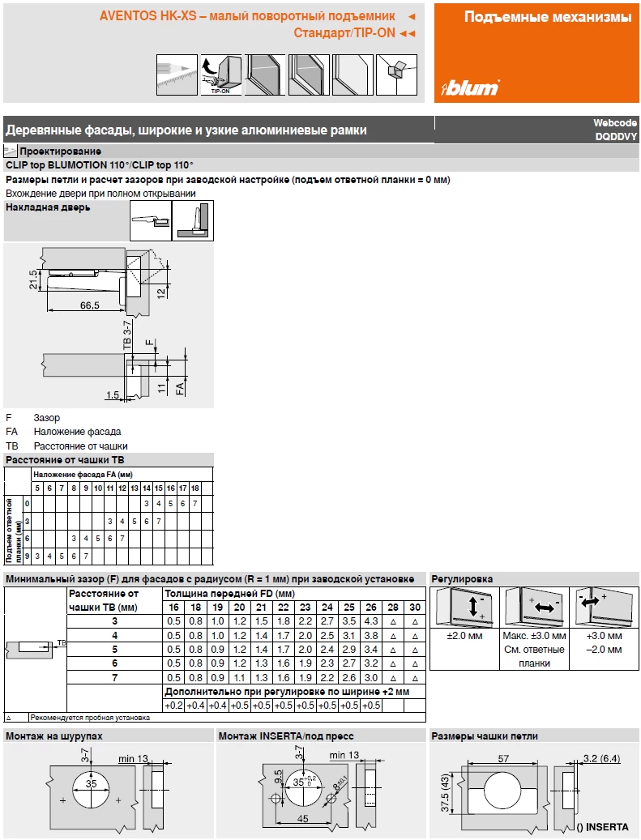Viewport: 641px width, 840px height.
Task: Click the Рекомендуется пробная установка footnote
Action: [x=90, y=718]
